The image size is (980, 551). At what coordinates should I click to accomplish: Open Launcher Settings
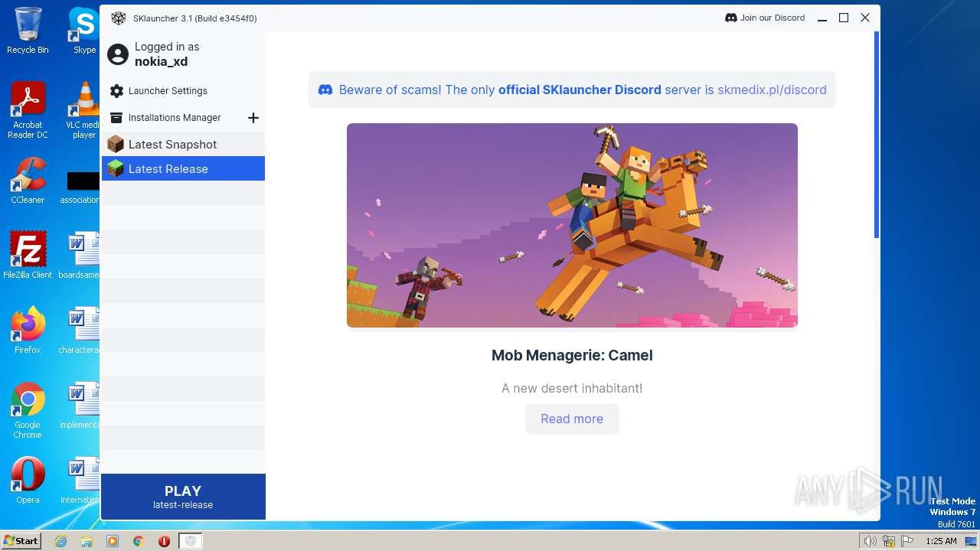point(168,91)
